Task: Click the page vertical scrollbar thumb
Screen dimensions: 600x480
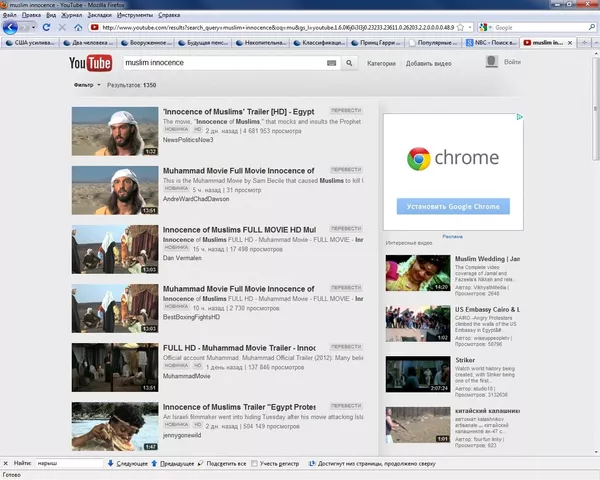Action: (x=596, y=109)
